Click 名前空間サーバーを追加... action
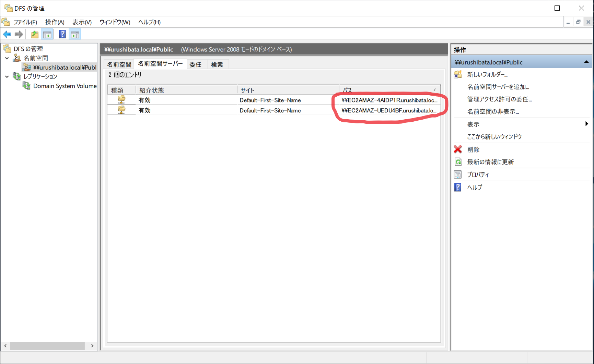 pyautogui.click(x=498, y=87)
